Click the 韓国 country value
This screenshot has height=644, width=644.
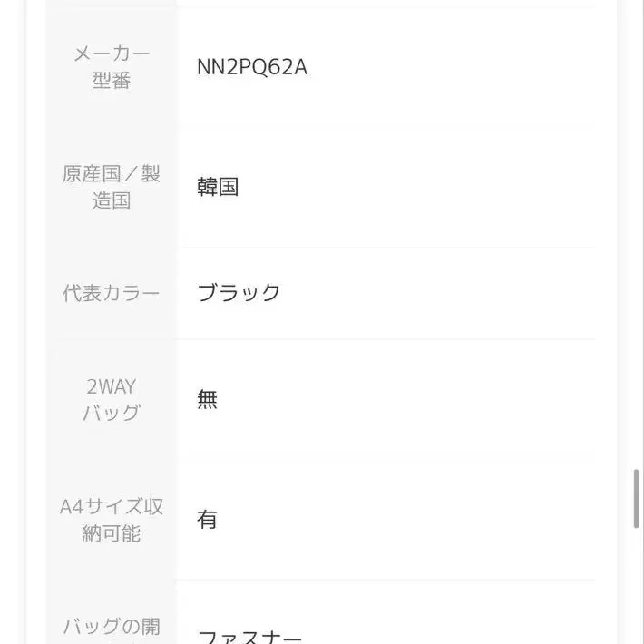pyautogui.click(x=218, y=187)
